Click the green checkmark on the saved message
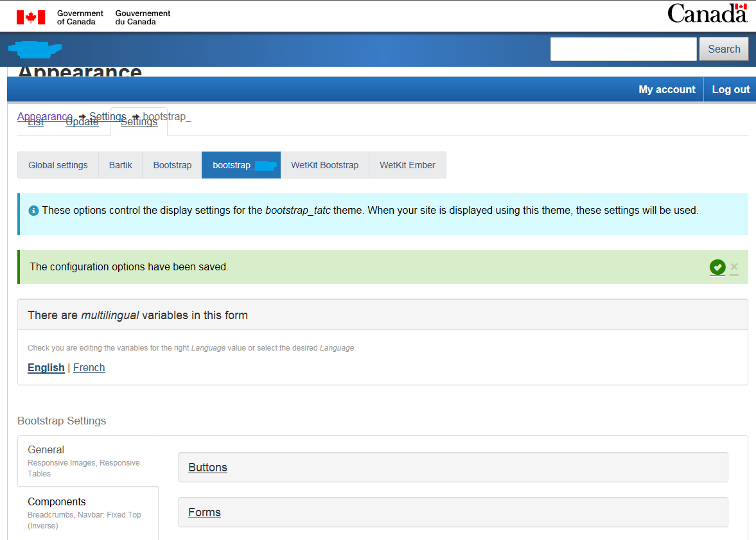The image size is (756, 540). 717,267
